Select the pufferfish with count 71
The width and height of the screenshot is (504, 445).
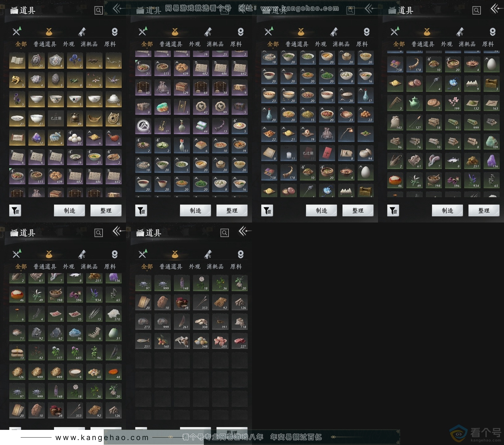tap(17, 333)
